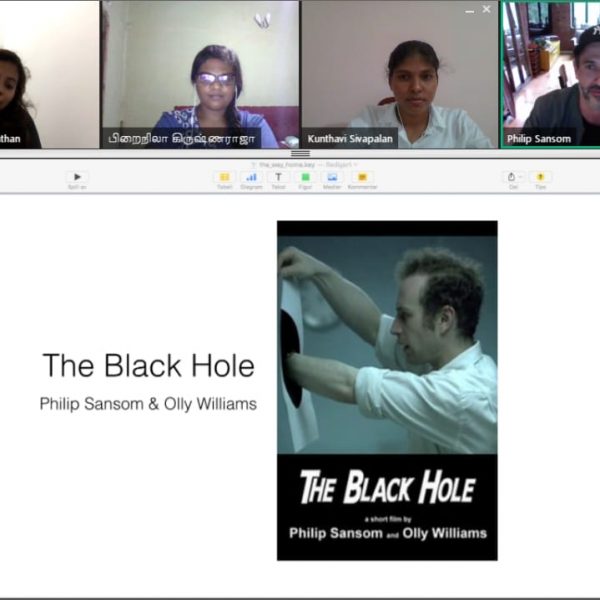Insert a table with the Tabell icon
The height and width of the screenshot is (600, 600).
(225, 177)
